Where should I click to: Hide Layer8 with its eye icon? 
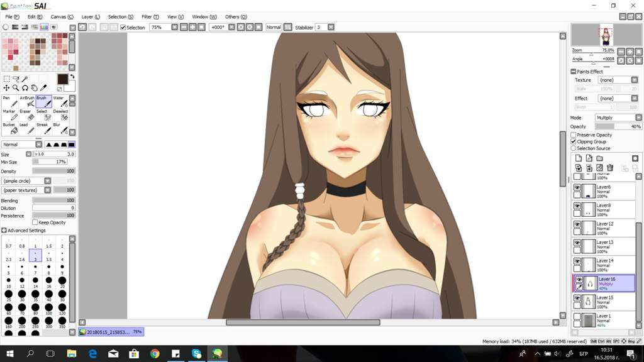577,206
